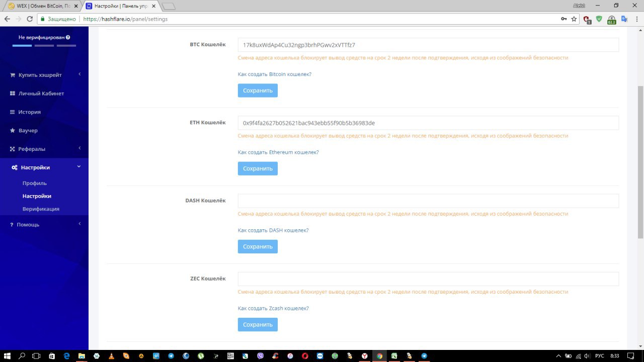644x362 pixels.
Task: Go back using browser back arrow
Action: 7,19
